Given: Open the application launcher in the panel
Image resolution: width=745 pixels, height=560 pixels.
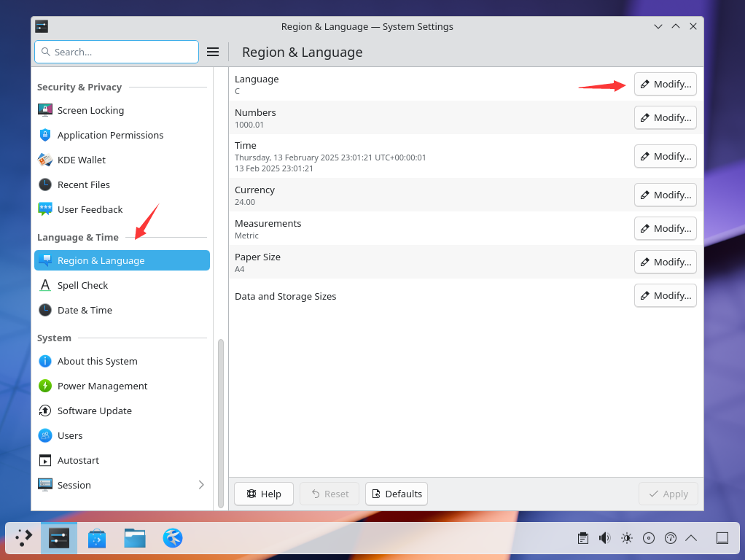Looking at the screenshot, I should [x=23, y=538].
